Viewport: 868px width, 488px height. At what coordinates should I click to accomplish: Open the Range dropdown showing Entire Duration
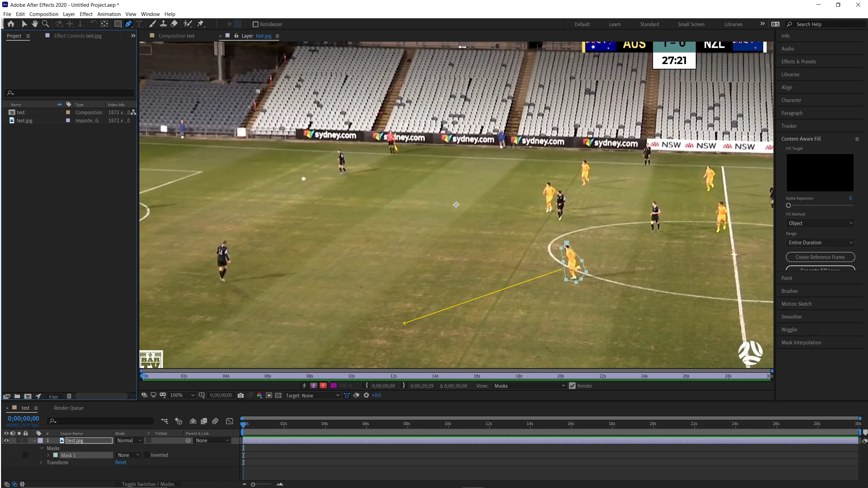pyautogui.click(x=820, y=242)
